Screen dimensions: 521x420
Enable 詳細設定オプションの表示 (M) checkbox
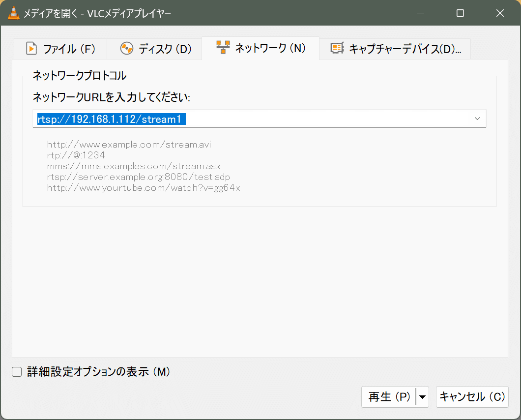(x=17, y=372)
